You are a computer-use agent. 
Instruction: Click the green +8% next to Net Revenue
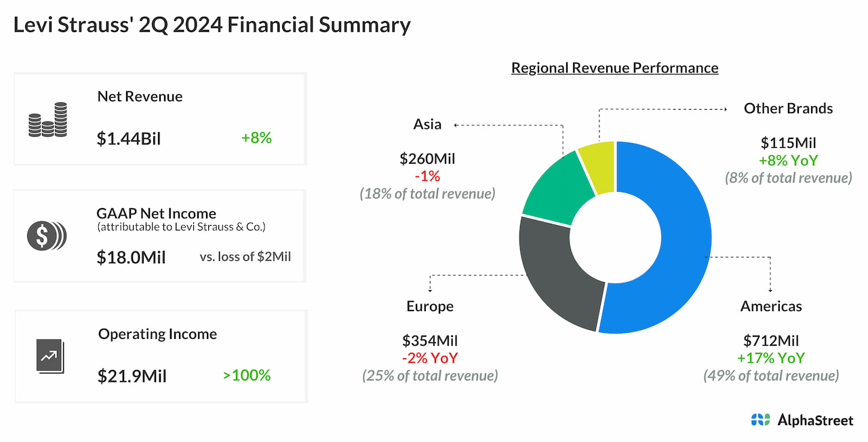256,138
